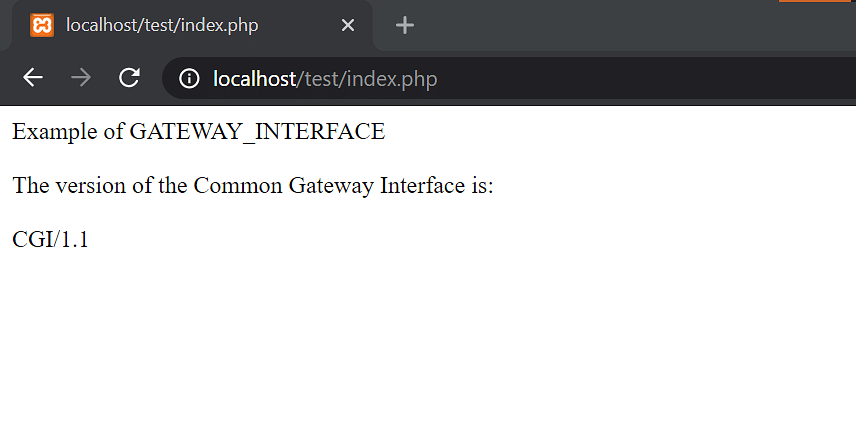
Task: Click the word Example in the first line
Action: 55,132
